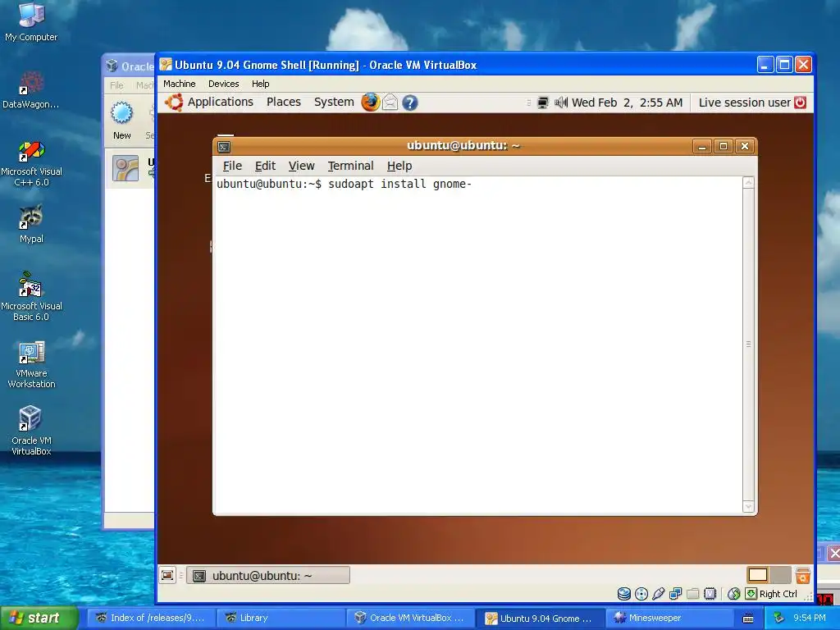Screen dimensions: 840x630
Task: Click the Right Ctrl host key indicator
Action: pyautogui.click(x=771, y=594)
